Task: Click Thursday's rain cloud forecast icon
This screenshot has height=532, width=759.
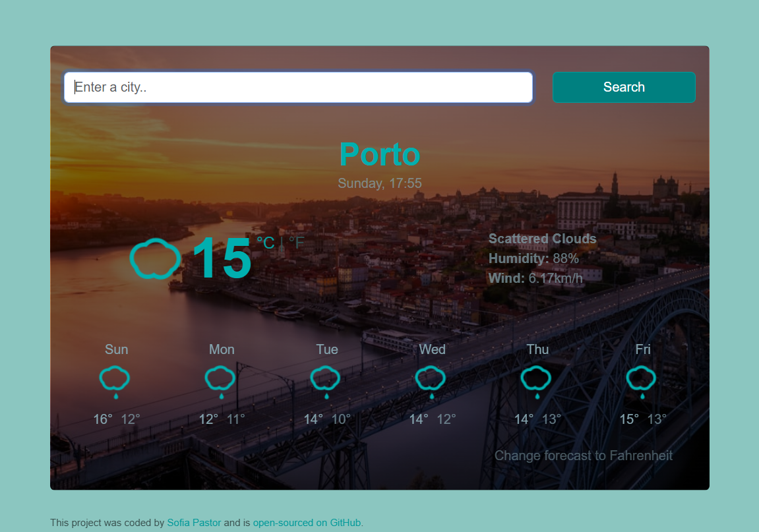Action: click(x=536, y=381)
